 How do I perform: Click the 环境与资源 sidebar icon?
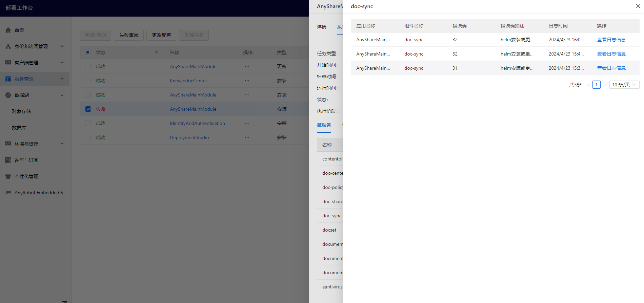[8, 144]
